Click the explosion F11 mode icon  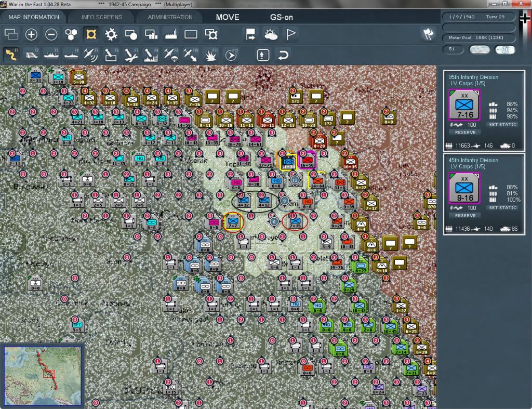(211, 55)
